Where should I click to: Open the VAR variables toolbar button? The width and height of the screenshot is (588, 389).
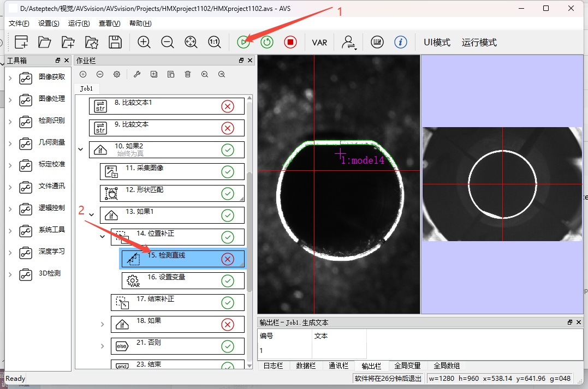319,43
